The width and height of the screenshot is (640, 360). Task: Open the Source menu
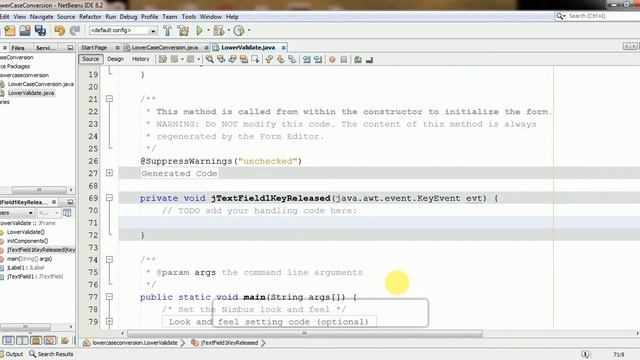[66, 17]
